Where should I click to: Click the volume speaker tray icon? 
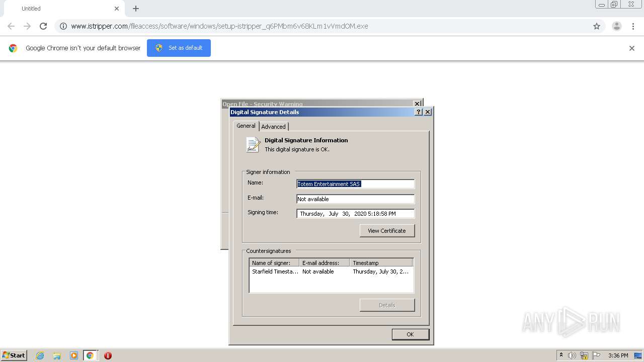point(572,355)
